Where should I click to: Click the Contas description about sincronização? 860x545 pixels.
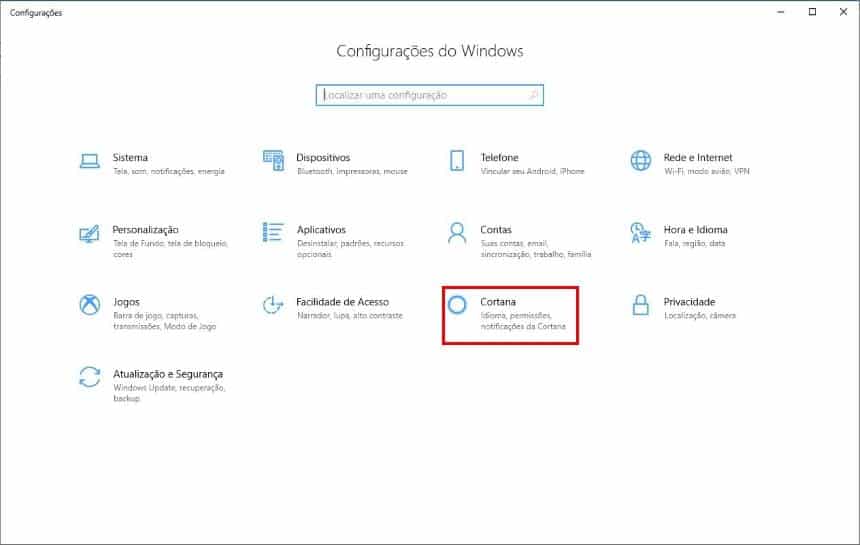[x=536, y=249]
